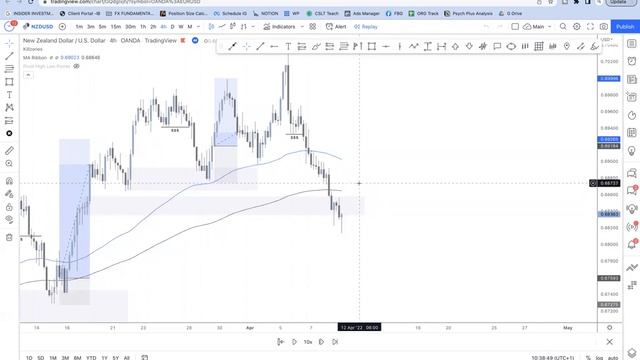Toggle visibility of Pivot High Low Points indicator
The image size is (640, 360).
[x=76, y=66]
